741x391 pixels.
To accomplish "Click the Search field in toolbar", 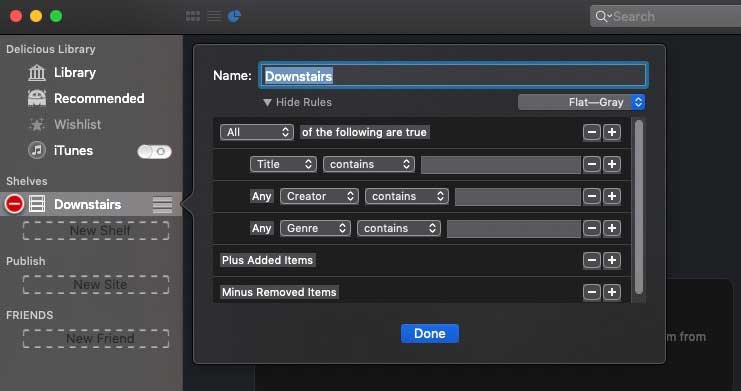I will pos(665,17).
